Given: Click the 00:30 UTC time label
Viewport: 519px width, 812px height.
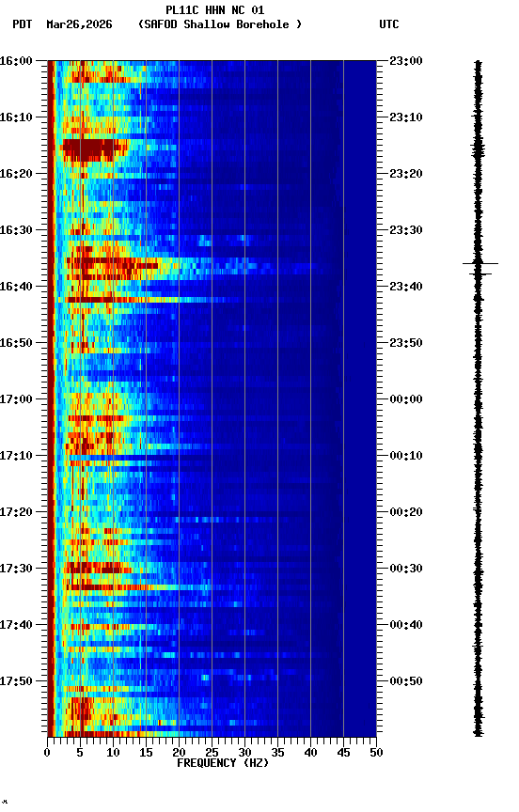Looking at the screenshot, I should pyautogui.click(x=406, y=569).
